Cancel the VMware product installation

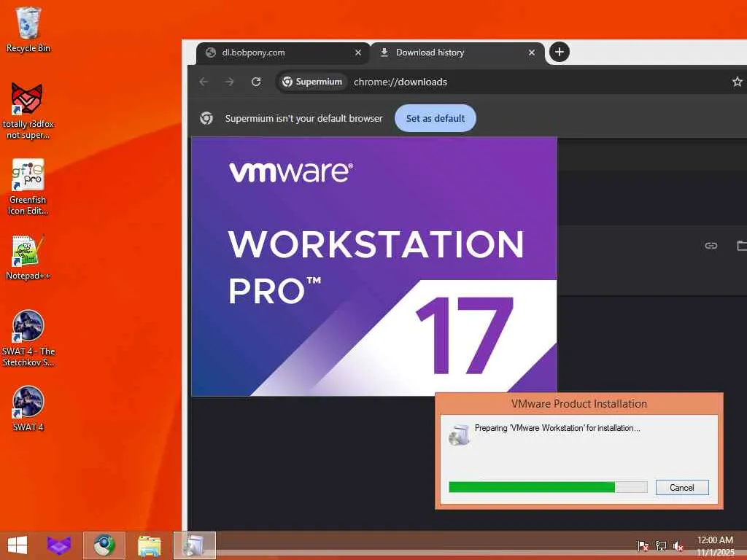(x=682, y=487)
